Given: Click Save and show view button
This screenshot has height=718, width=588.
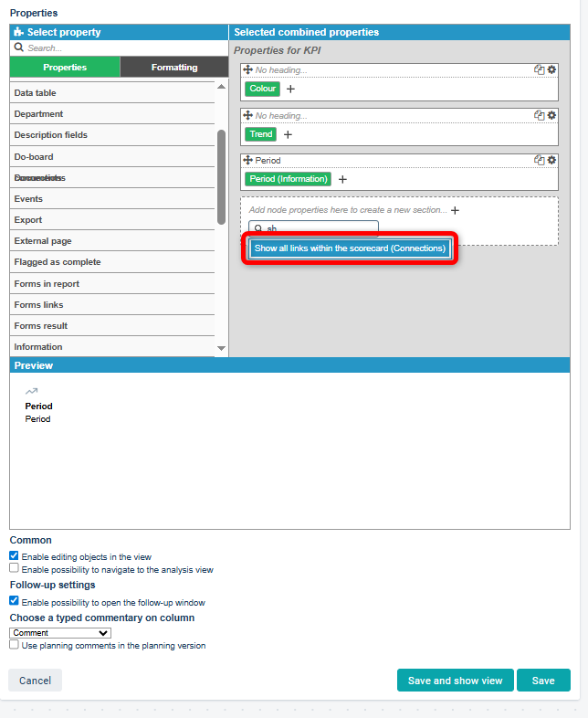Looking at the screenshot, I should [455, 681].
